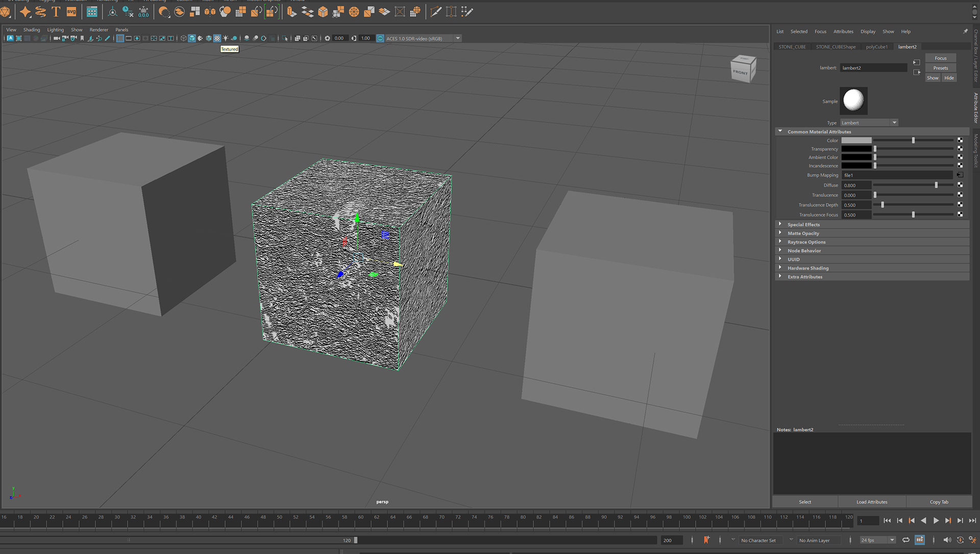The height and width of the screenshot is (554, 980).
Task: Click the Select button at panel bottom
Action: click(805, 502)
